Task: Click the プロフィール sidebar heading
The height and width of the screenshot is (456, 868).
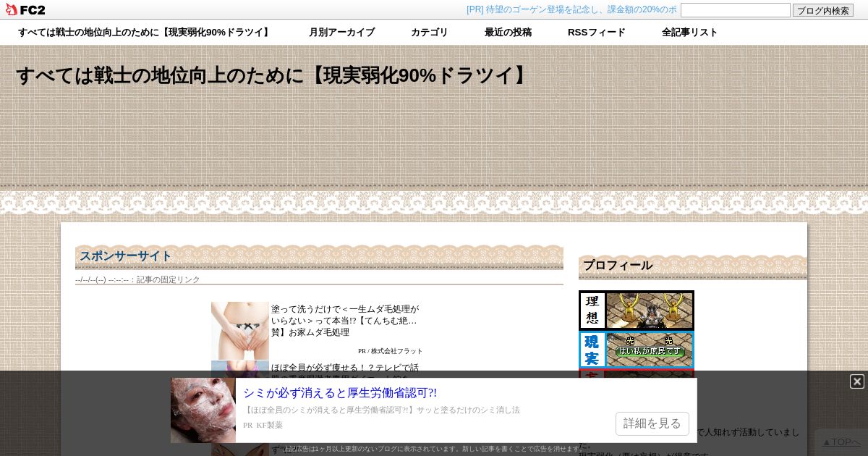Action: [x=618, y=266]
